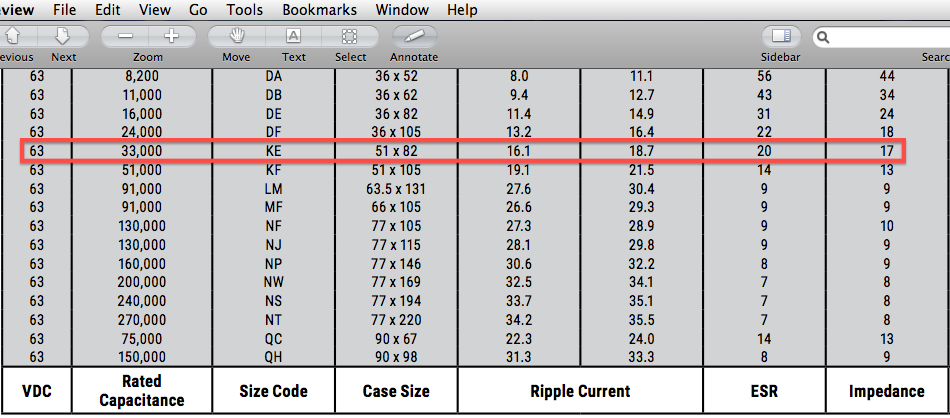Click the magnifying glass search icon
950x418 pixels.
pyautogui.click(x=823, y=38)
